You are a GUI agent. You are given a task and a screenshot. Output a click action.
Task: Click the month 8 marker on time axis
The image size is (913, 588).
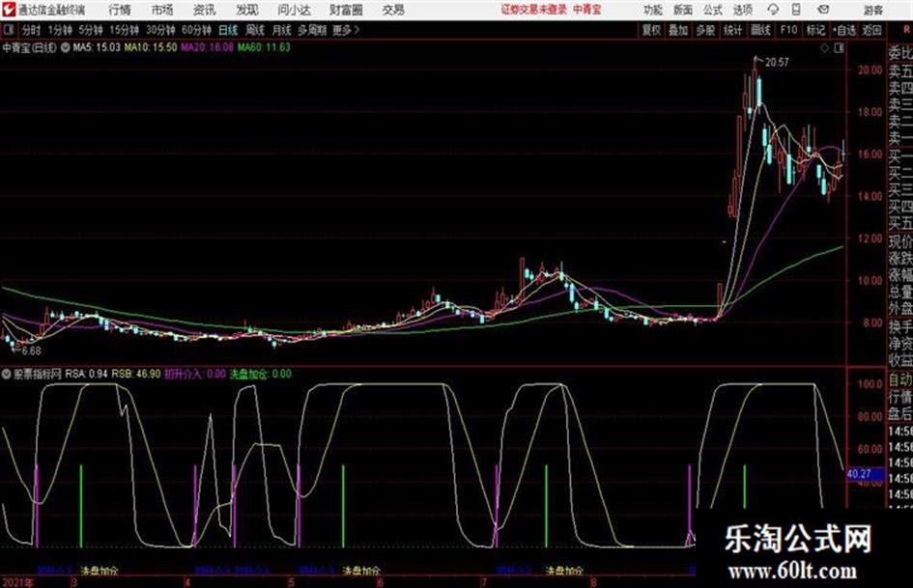[x=593, y=582]
